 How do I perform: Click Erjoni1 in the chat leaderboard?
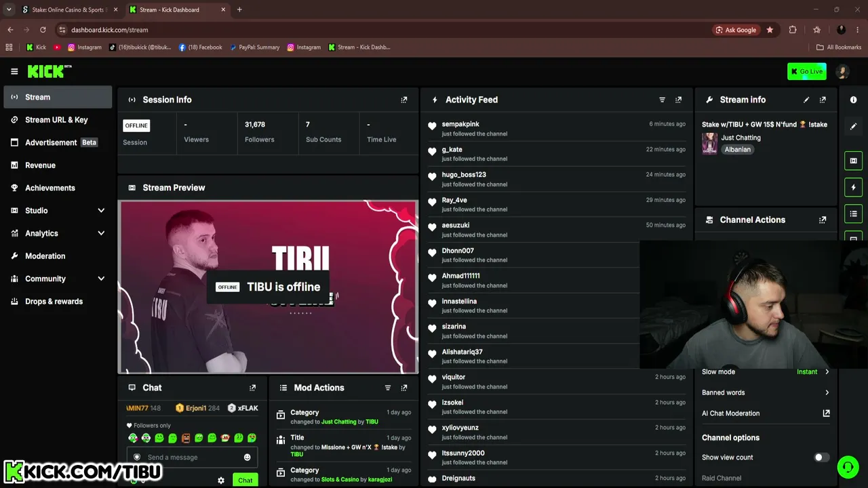tap(199, 408)
